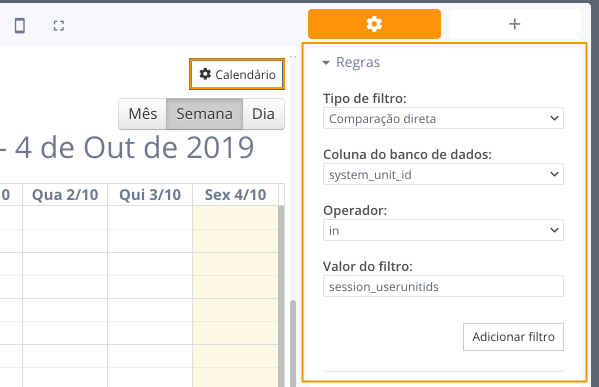Click the gear icon on Calendário
The height and width of the screenshot is (387, 599).
coord(205,74)
